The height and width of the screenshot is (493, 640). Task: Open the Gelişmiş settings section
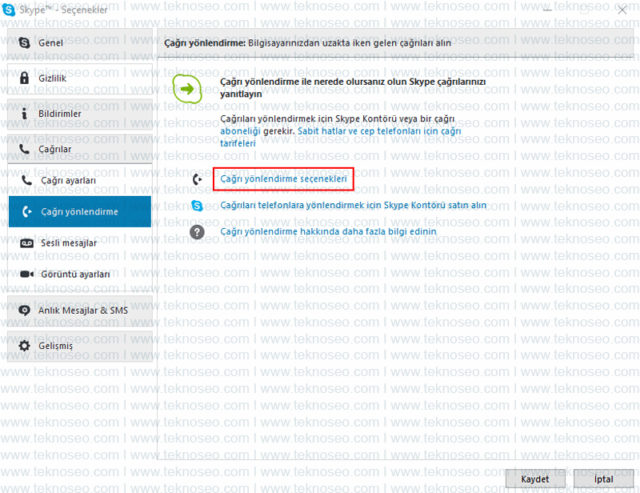pyautogui.click(x=80, y=346)
